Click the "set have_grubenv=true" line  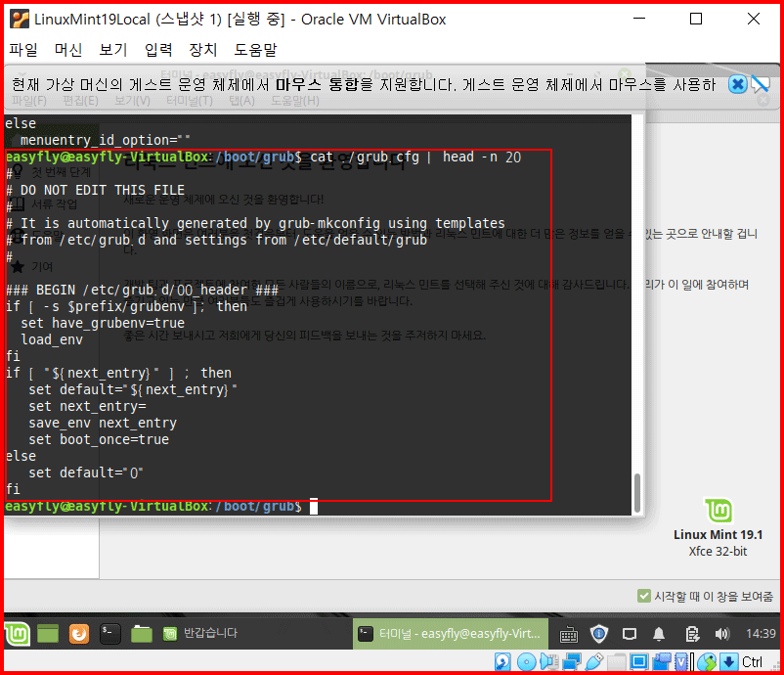coord(103,323)
